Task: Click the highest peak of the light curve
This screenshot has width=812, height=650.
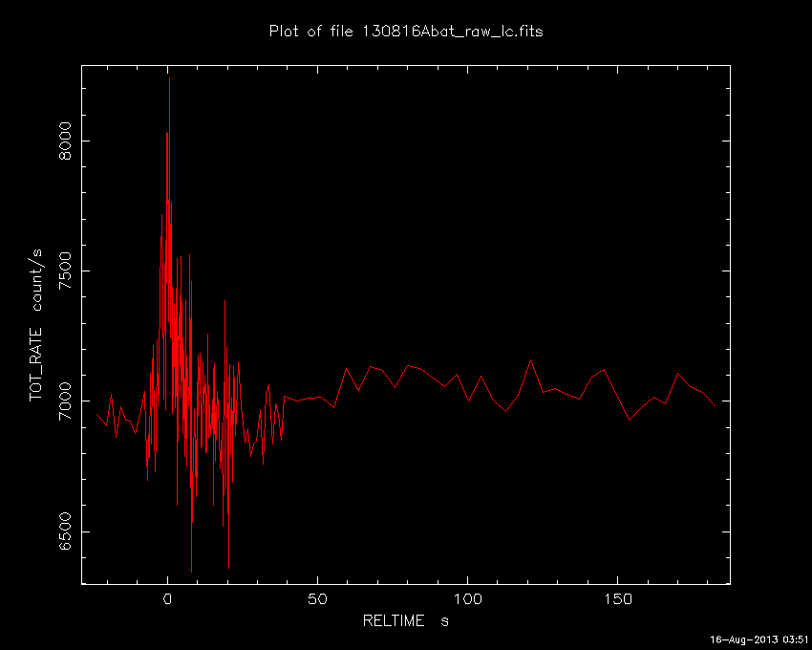Action: pos(169,78)
